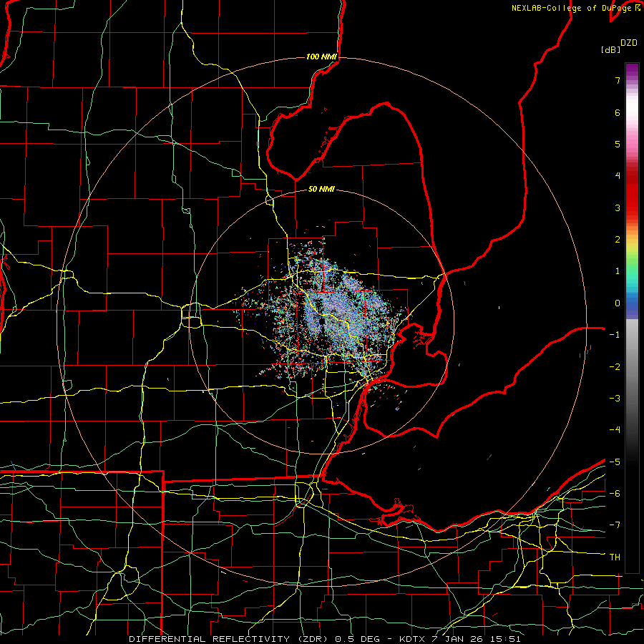644x644 pixels.
Task: Click the '5' value on the color scale
Action: 618,144
